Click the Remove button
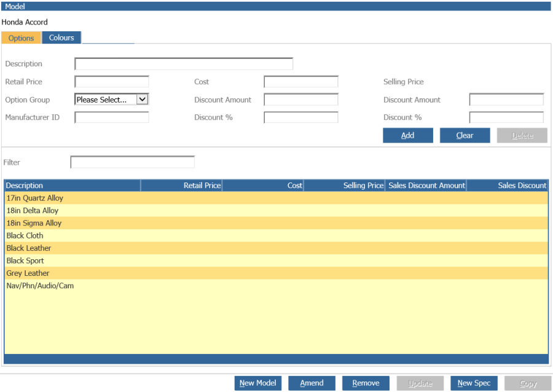Screen dimensions: 553x392 point(366,383)
